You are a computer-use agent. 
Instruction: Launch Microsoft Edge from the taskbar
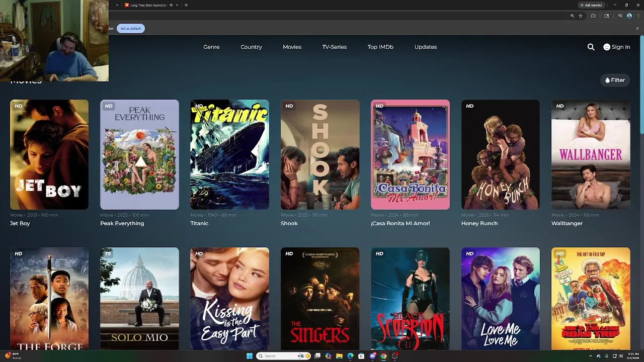tap(351, 356)
